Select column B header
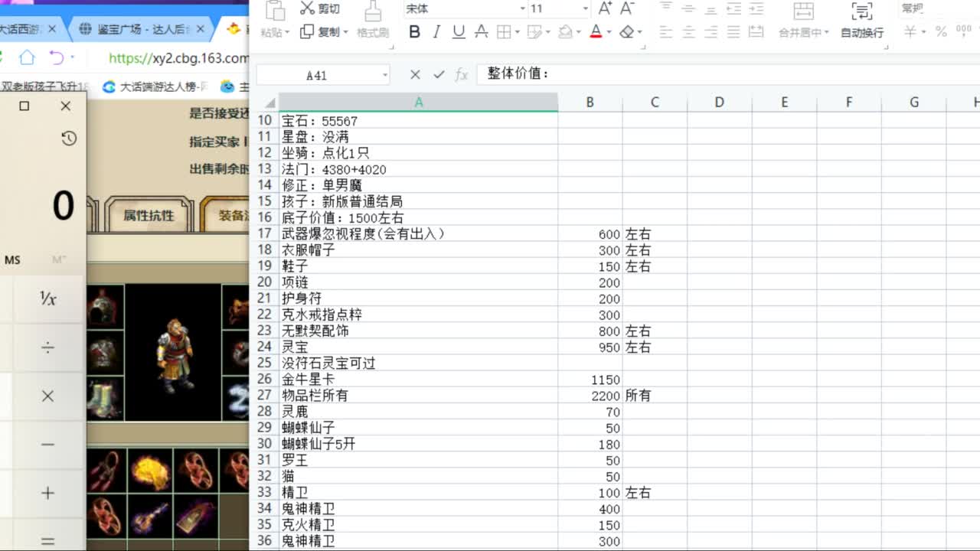This screenshot has height=551, width=980. 590,102
